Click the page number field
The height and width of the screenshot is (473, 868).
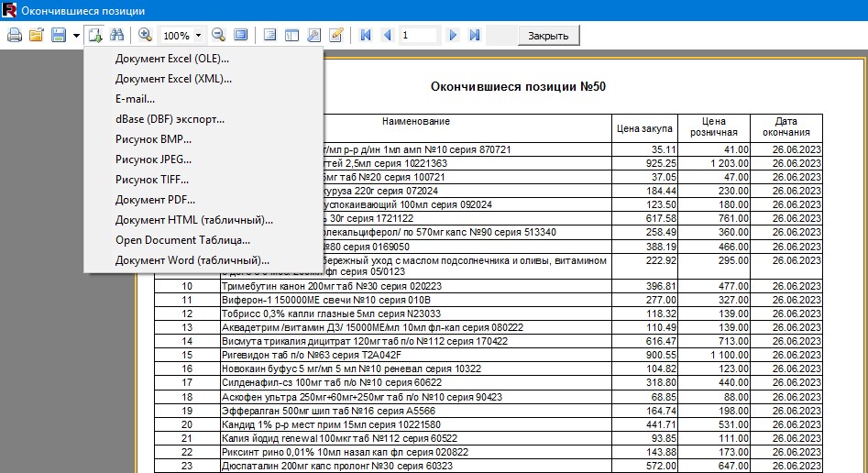pyautogui.click(x=419, y=36)
